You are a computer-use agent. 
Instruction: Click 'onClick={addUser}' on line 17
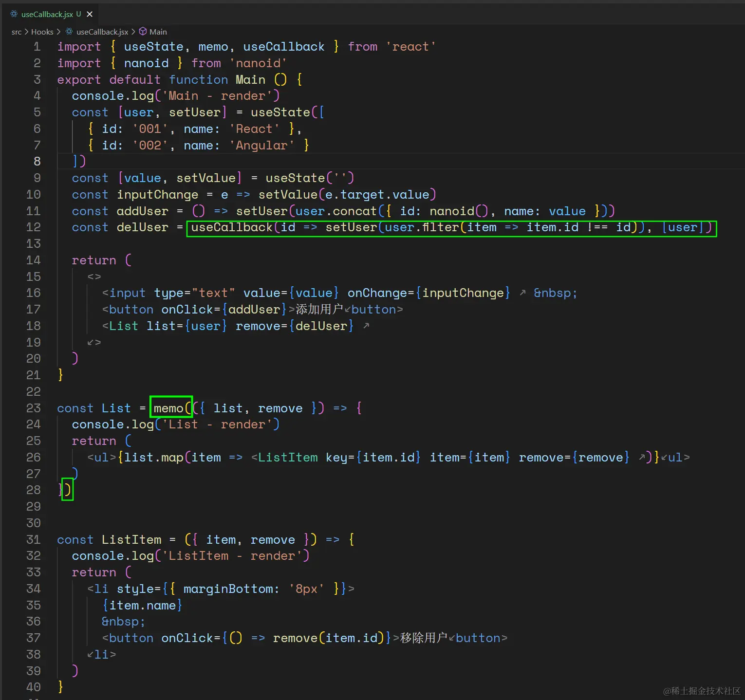tap(224, 310)
